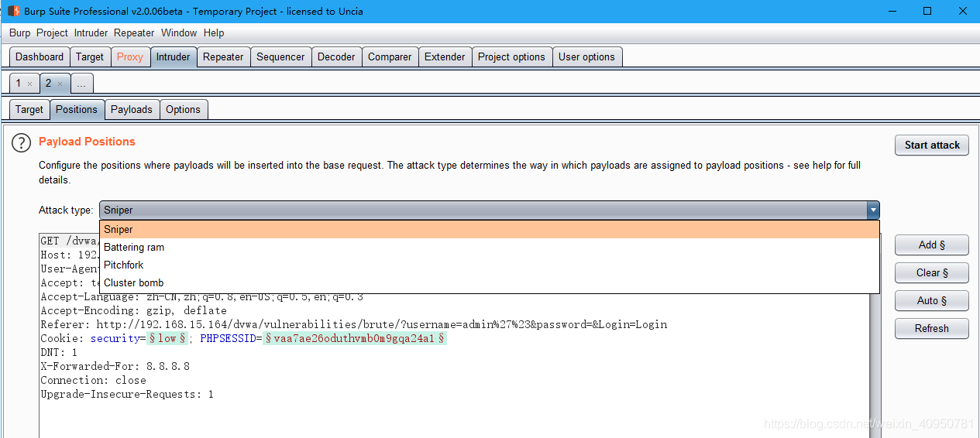Switch to the Extender tab

(445, 56)
